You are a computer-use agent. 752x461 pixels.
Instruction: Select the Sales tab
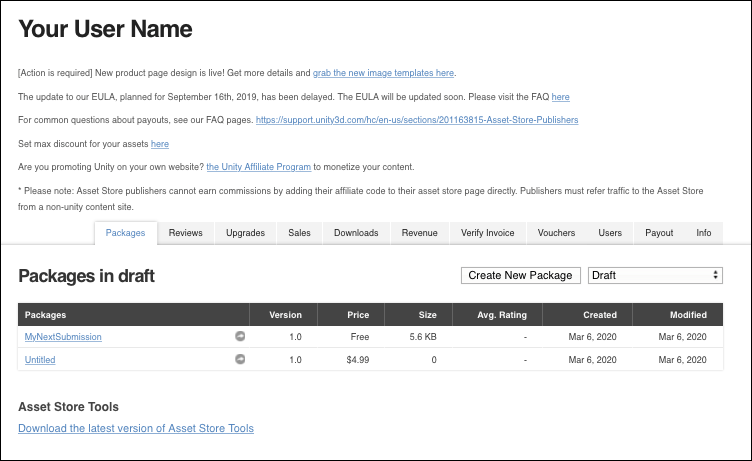point(299,233)
